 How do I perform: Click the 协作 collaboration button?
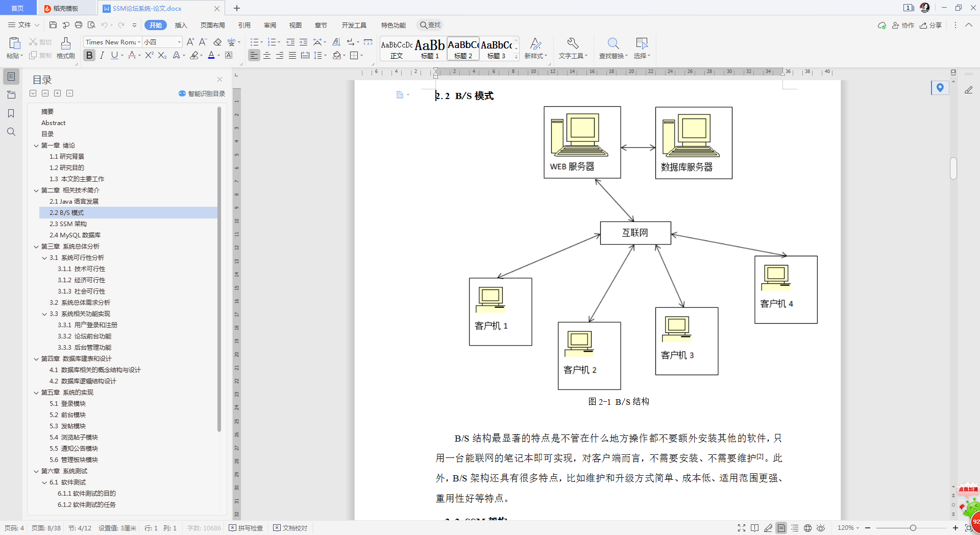[903, 25]
